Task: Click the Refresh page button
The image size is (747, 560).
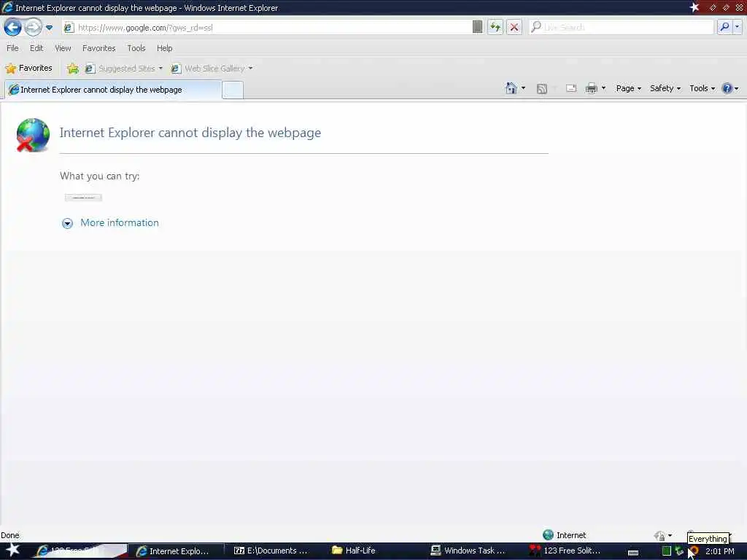Action: click(x=495, y=27)
